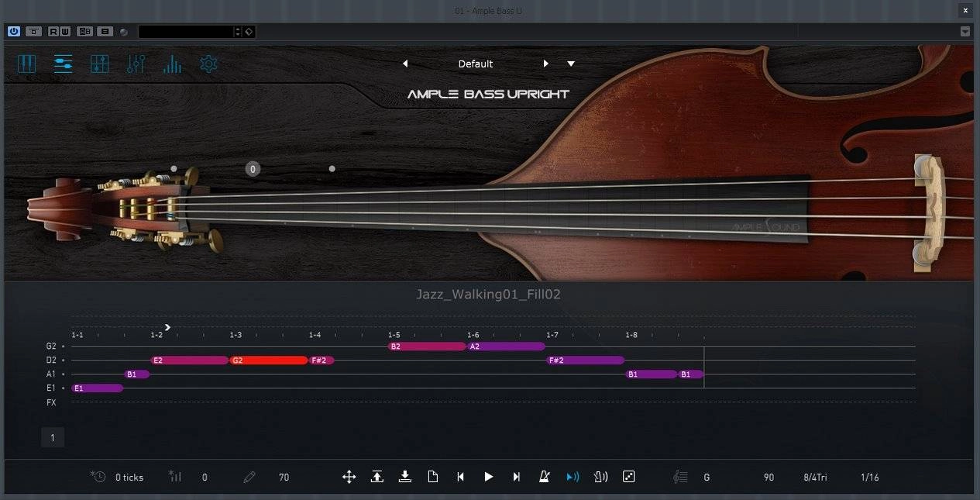Click the dice random riff generator

[629, 477]
